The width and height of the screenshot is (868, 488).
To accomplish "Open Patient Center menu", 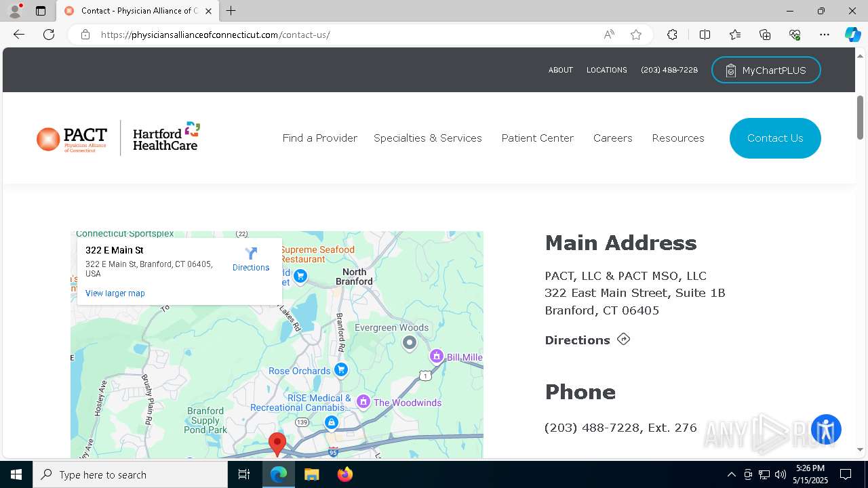I will [x=538, y=138].
